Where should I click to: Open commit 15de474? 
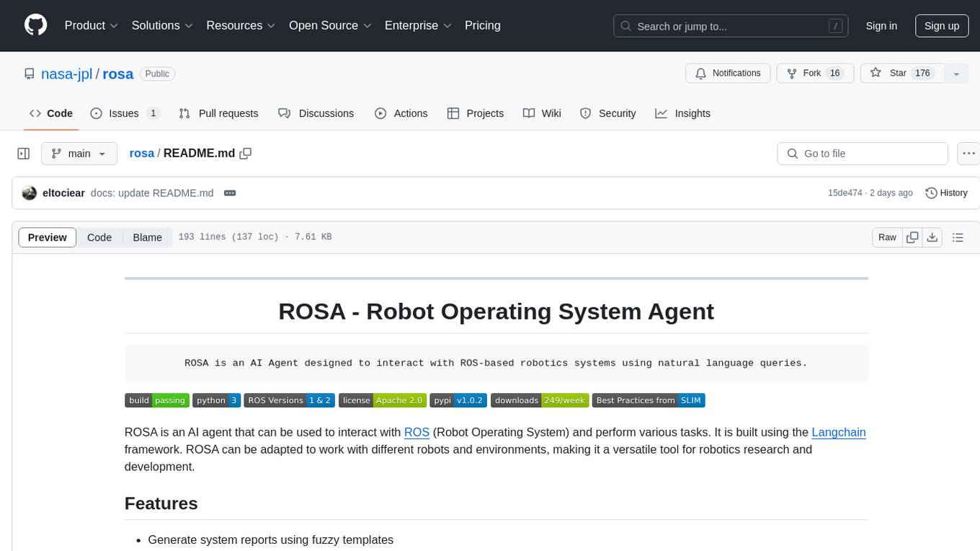pyautogui.click(x=845, y=193)
